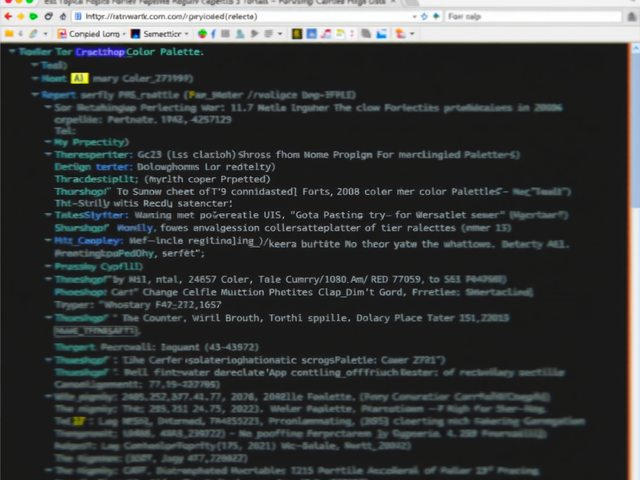This screenshot has height=480, width=640.
Task: Open the dropdown arrow after list icon
Action: [x=280, y=34]
